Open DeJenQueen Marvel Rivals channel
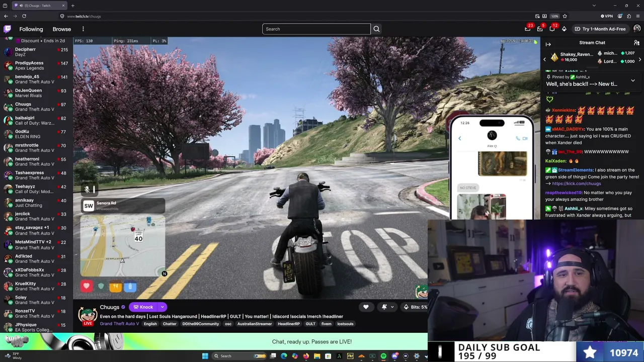This screenshot has width=644, height=362. 35,93
